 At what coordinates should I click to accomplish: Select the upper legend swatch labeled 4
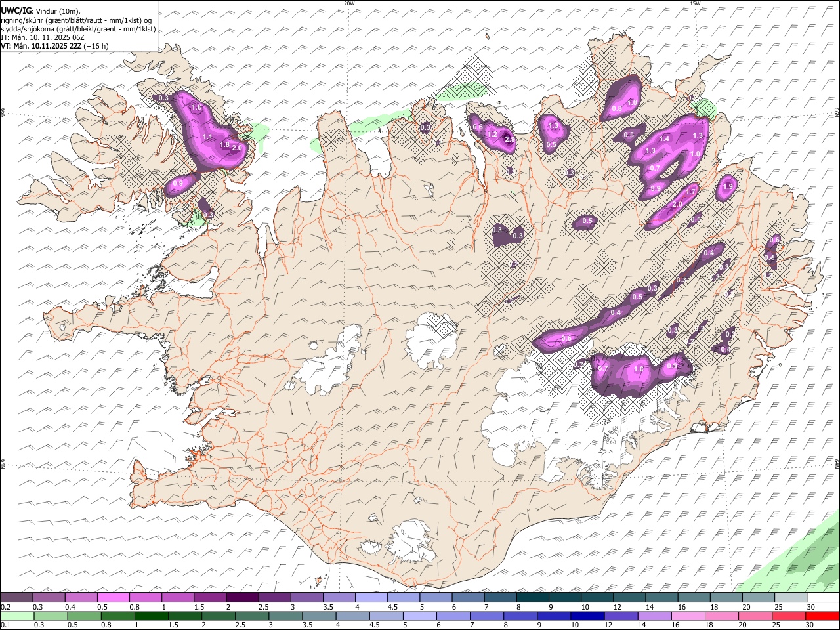(x=371, y=597)
